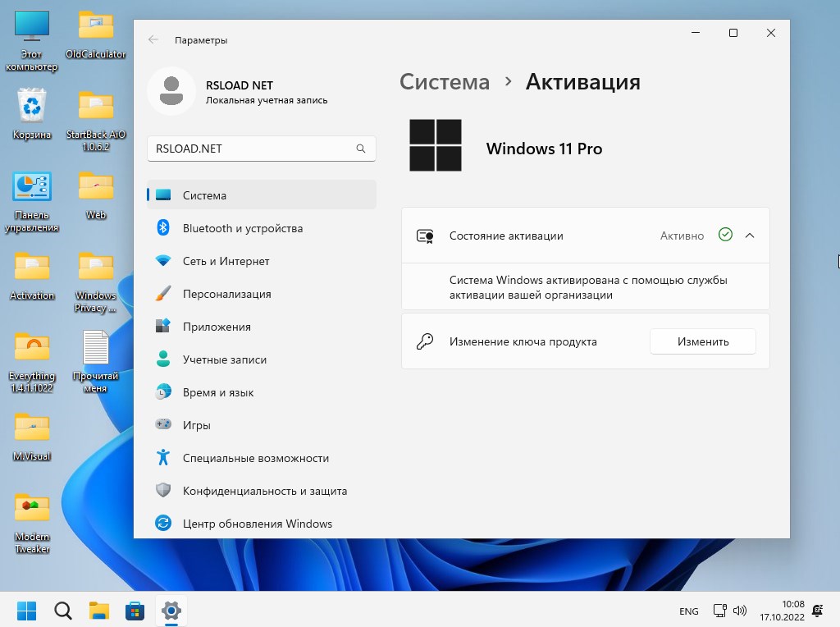
Task: Open Microsoft Store from taskbar
Action: pos(135,611)
